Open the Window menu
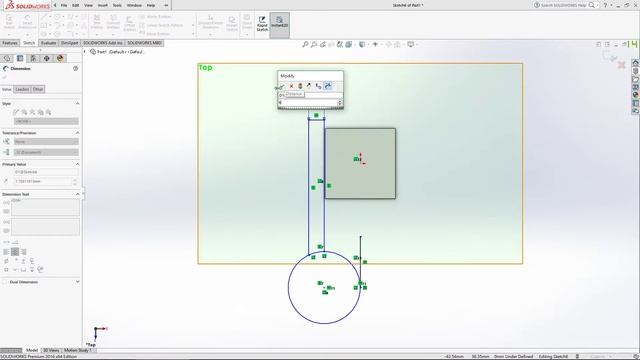Screen dimensions: 640x360 pos(134,5)
